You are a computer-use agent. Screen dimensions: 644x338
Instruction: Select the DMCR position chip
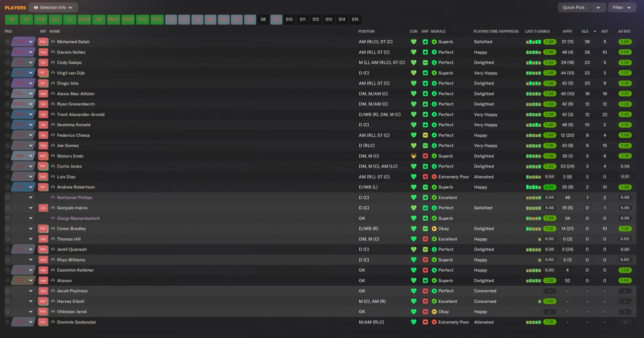point(85,20)
